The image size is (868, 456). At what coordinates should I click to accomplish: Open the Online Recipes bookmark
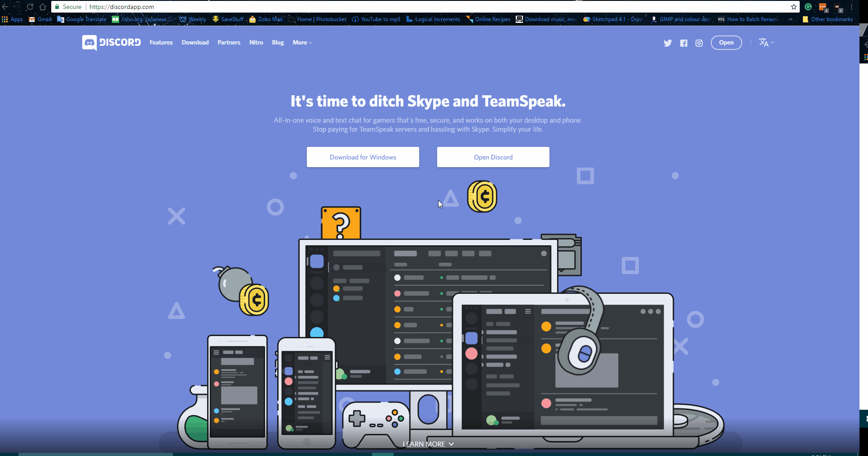(488, 19)
